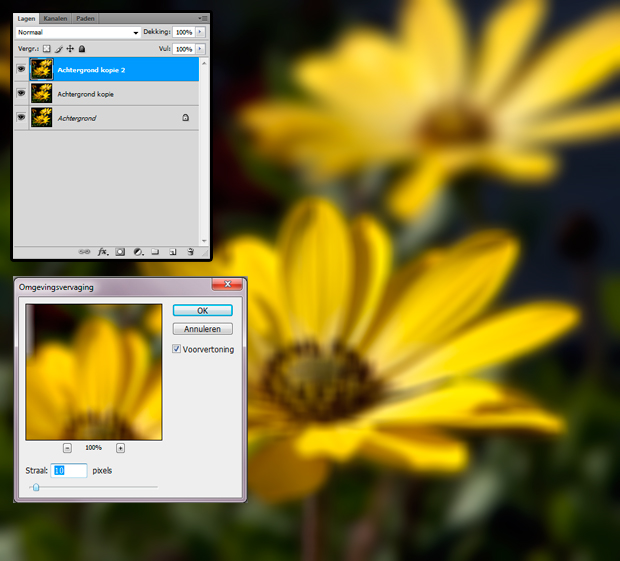The image size is (620, 561).
Task: Delete layer with trash icon
Action: click(191, 252)
